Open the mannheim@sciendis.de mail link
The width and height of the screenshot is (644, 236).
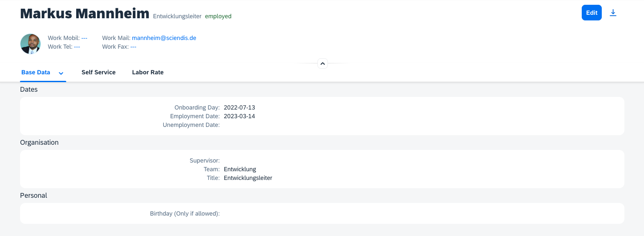[x=164, y=38]
